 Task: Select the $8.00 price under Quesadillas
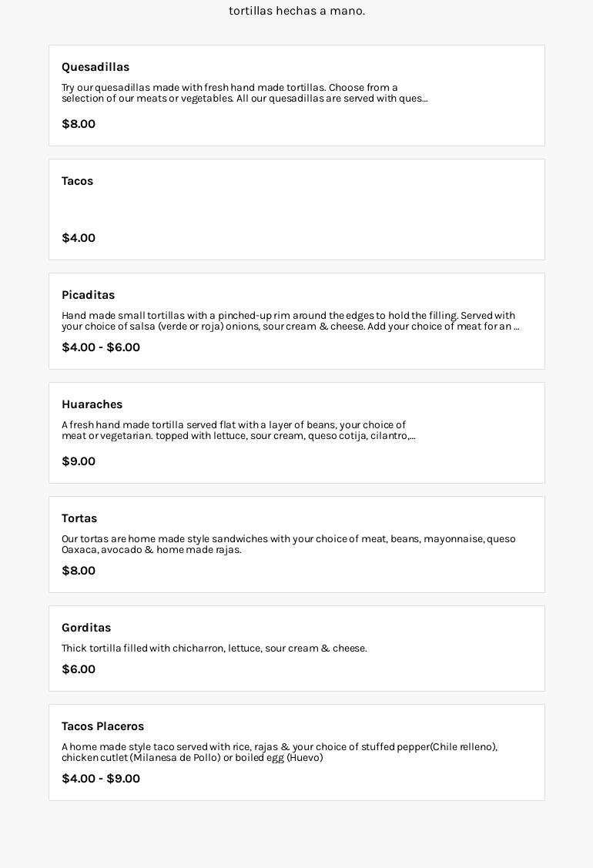click(79, 124)
